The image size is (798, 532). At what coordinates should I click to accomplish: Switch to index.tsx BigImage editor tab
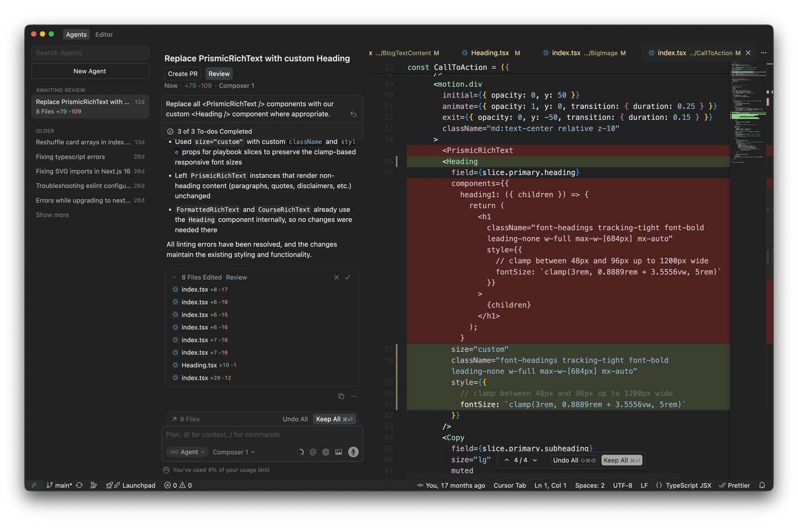pos(584,53)
